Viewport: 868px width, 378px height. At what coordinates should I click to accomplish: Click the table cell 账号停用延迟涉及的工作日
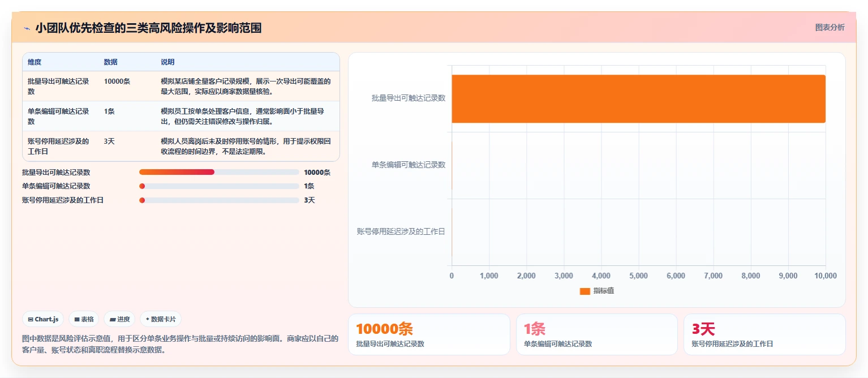[x=58, y=146]
